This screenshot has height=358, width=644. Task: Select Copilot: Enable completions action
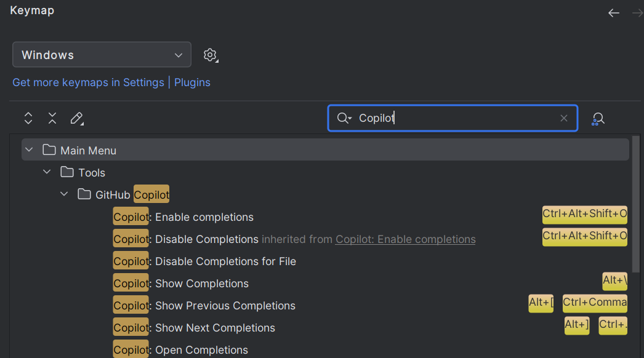point(203,217)
